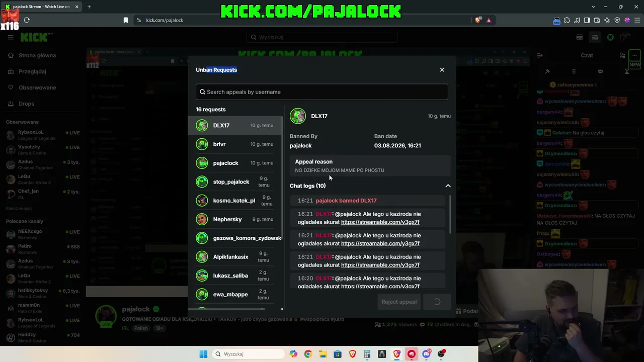Select gazowa_komora_zydowsk request
Screen dimensions: 644x362
pyautogui.click(x=235, y=238)
